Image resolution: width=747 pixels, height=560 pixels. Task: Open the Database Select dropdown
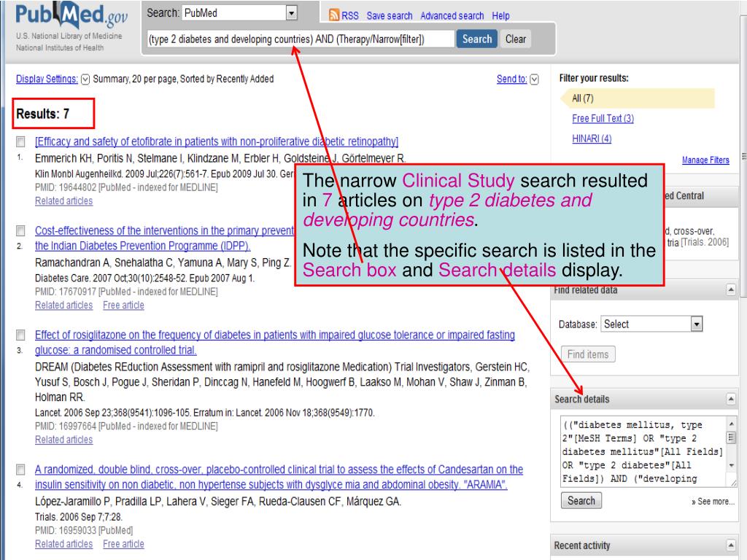[x=651, y=324]
